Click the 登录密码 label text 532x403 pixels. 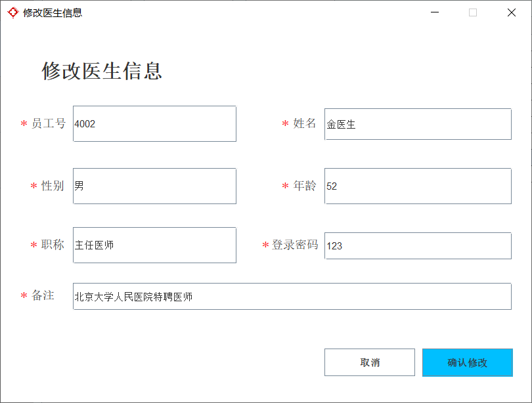coord(295,244)
